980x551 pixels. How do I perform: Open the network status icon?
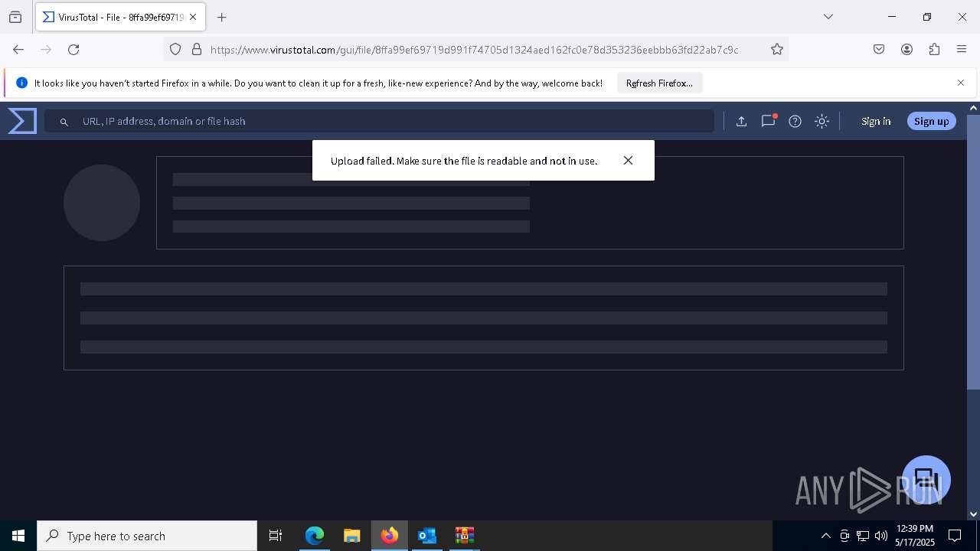pos(863,536)
